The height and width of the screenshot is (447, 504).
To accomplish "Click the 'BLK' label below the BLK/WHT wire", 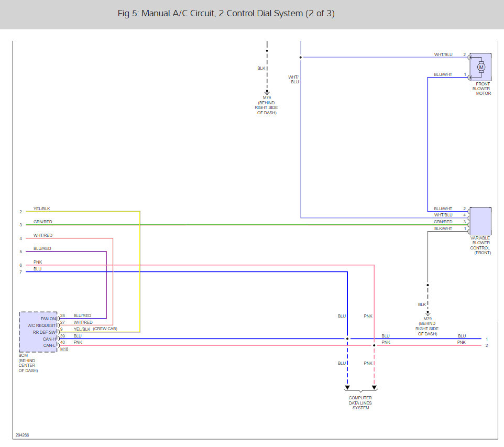I will coord(422,304).
